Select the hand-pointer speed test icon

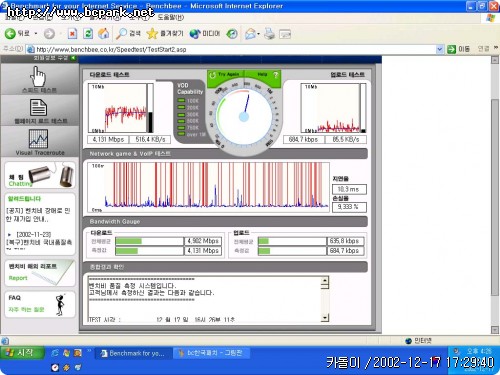click(38, 76)
